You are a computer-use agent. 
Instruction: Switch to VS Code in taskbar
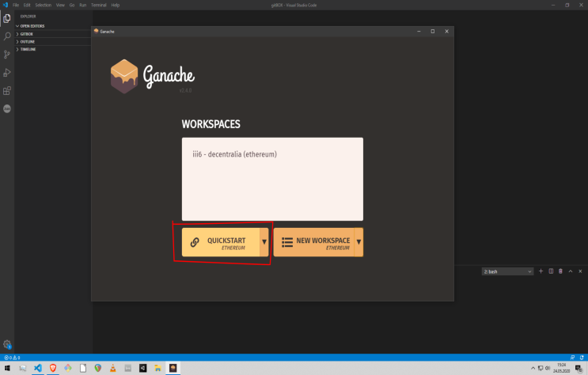[x=38, y=368]
